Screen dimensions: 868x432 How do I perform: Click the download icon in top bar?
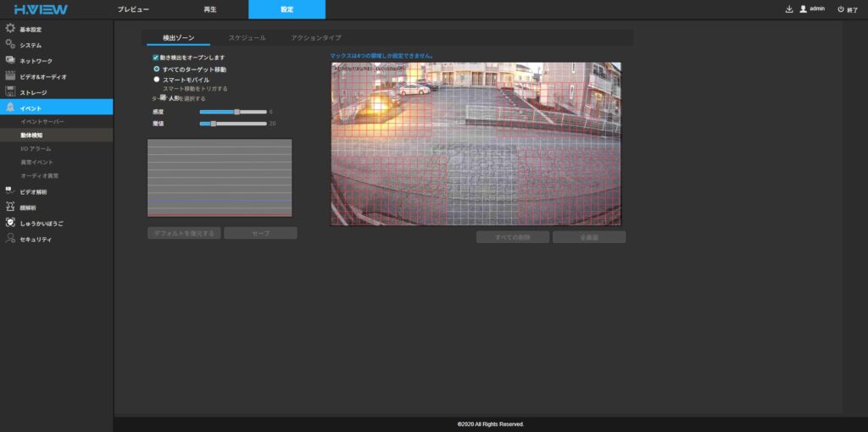(x=789, y=9)
